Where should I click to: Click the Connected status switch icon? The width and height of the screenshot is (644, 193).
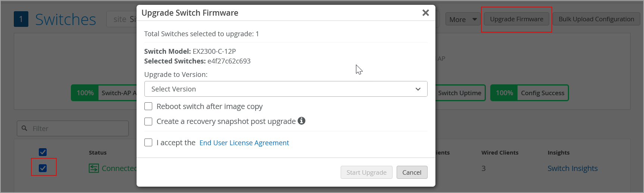[94, 168]
